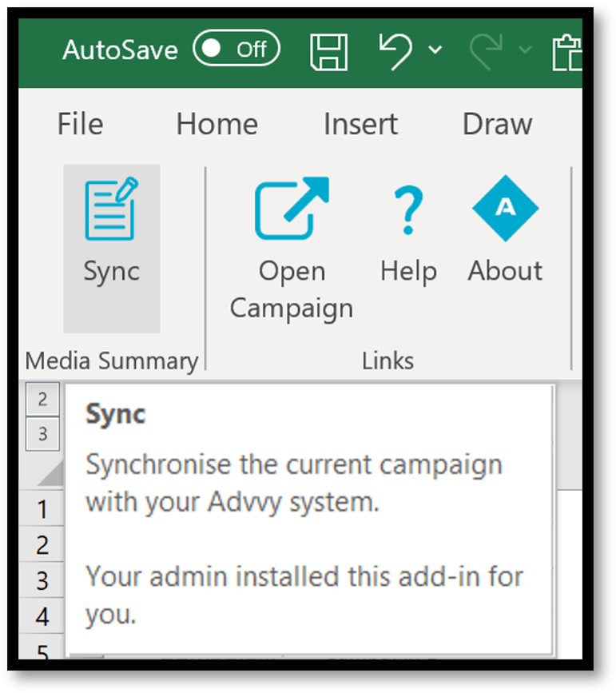The image size is (616, 693).
Task: Select row 3 header
Action: coord(42,580)
